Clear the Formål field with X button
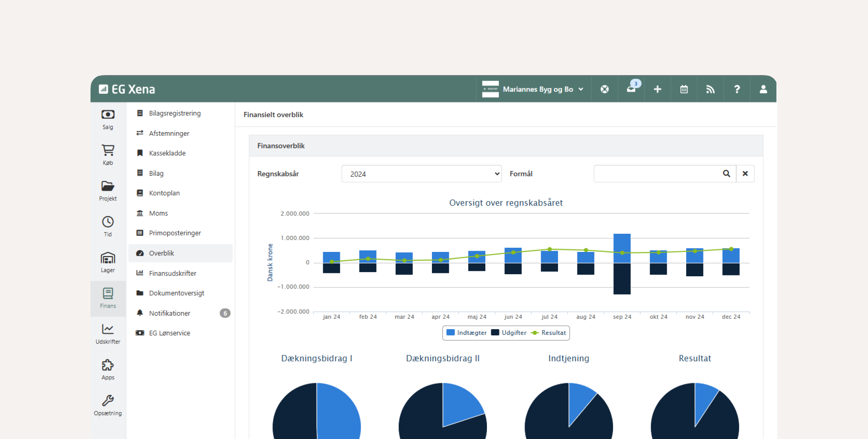This screenshot has height=439, width=868. pos(745,174)
